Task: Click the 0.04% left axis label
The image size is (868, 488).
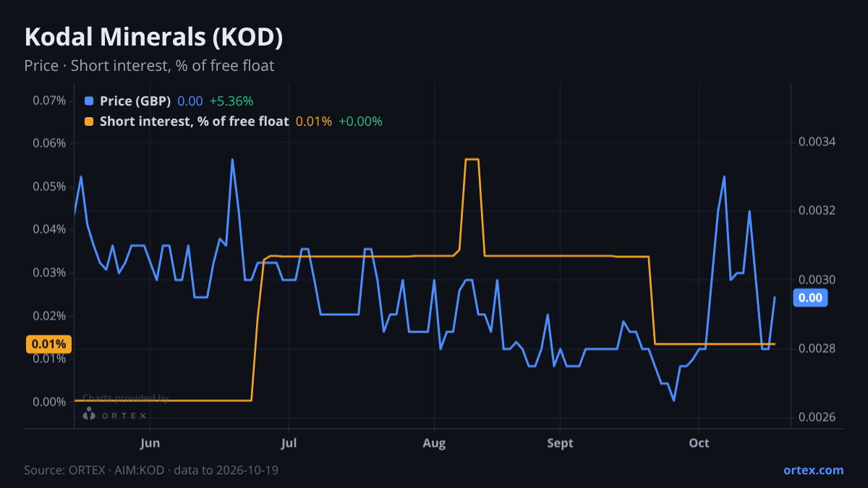Action: point(50,229)
